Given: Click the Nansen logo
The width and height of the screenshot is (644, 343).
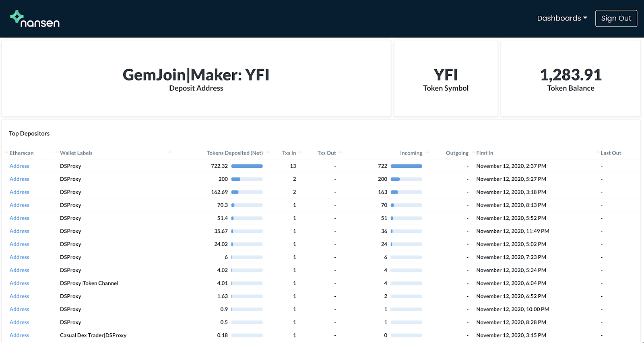Looking at the screenshot, I should pos(35,19).
